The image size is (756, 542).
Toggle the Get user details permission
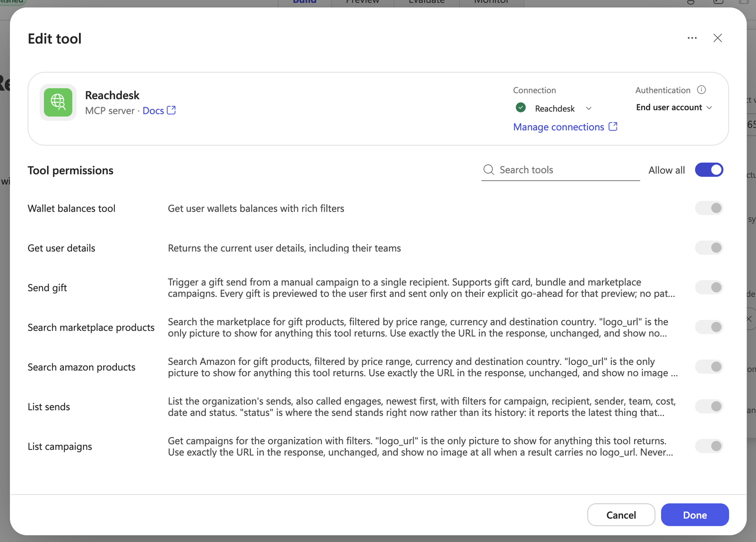(x=709, y=248)
